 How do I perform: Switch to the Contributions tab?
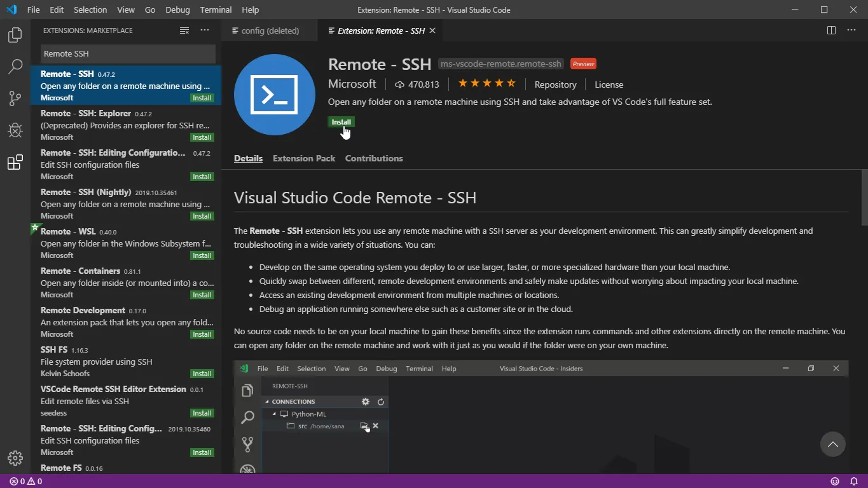point(374,158)
